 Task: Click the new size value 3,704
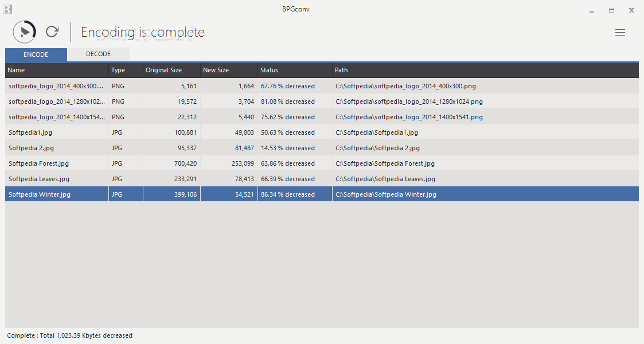246,101
